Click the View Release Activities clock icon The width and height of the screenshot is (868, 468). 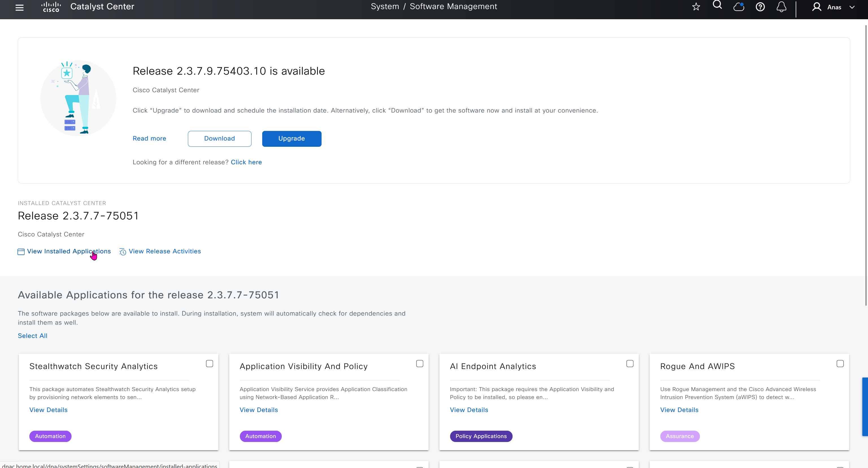click(x=123, y=252)
